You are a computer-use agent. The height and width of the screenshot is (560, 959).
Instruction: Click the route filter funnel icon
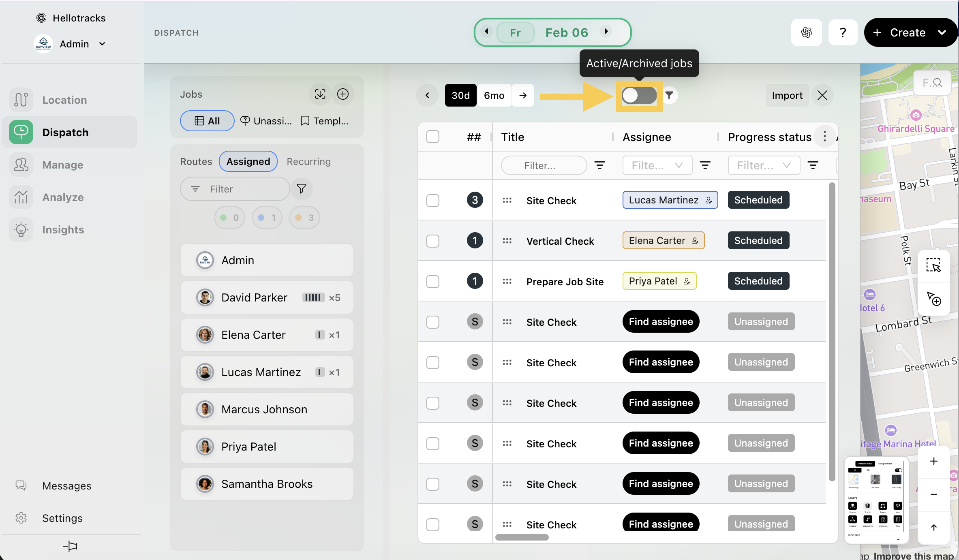[302, 189]
